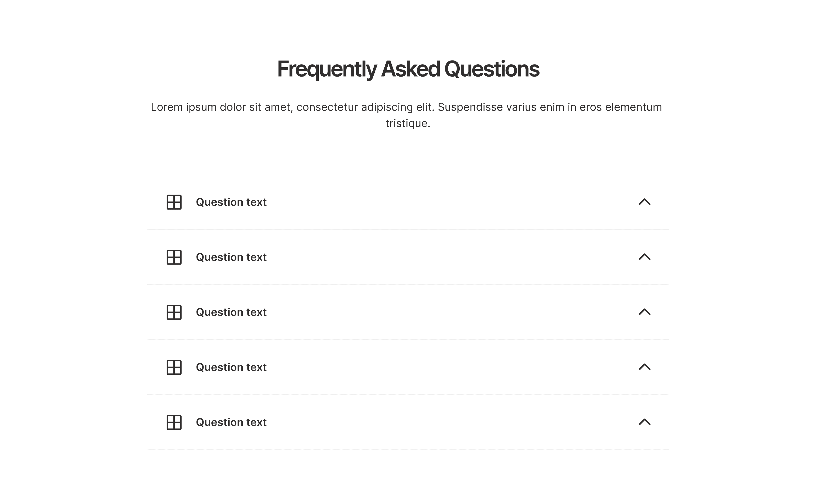The width and height of the screenshot is (816, 504).
Task: Click empty middle area of last FAQ row
Action: 450,422
